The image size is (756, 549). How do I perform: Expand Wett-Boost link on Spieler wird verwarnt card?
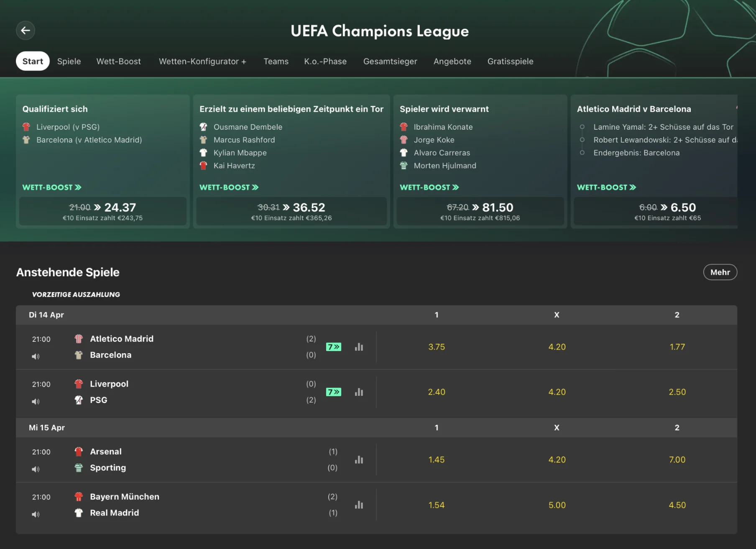(x=429, y=187)
